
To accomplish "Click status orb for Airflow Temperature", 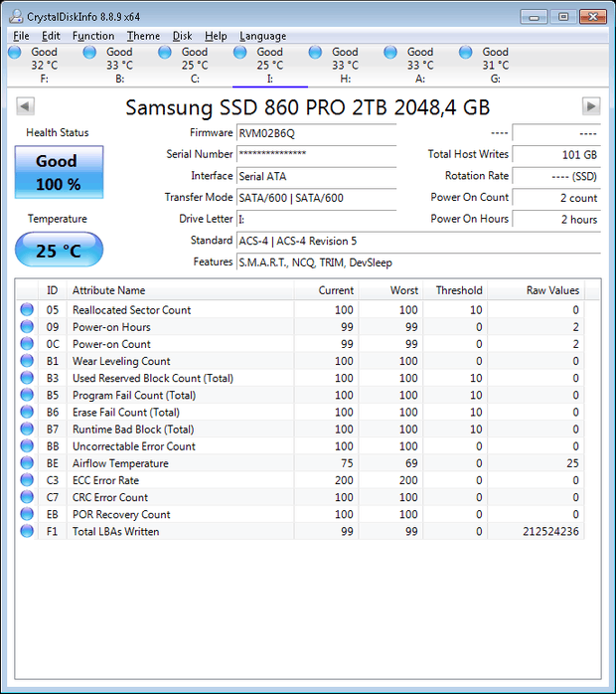I will [x=27, y=463].
